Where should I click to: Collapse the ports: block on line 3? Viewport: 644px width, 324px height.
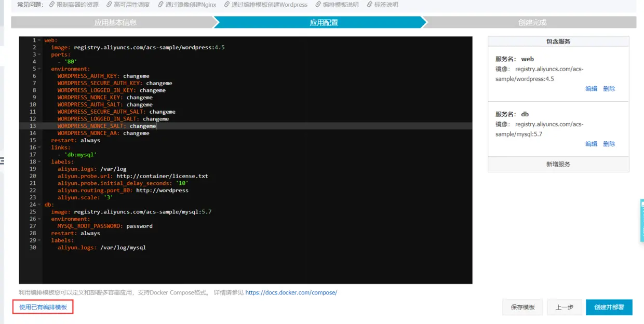pos(40,55)
